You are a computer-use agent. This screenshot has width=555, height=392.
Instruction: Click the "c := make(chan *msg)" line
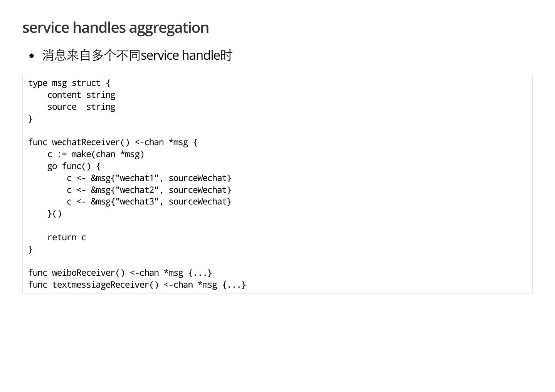(96, 154)
